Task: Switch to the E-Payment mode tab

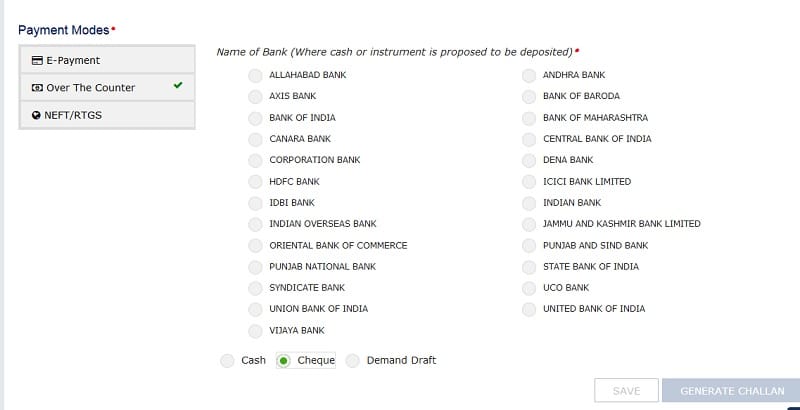Action: pyautogui.click(x=107, y=60)
